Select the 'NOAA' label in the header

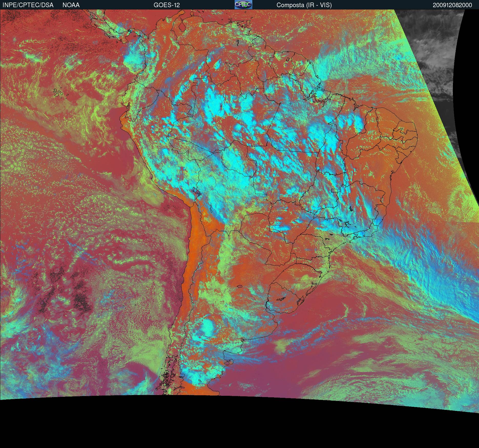click(71, 5)
